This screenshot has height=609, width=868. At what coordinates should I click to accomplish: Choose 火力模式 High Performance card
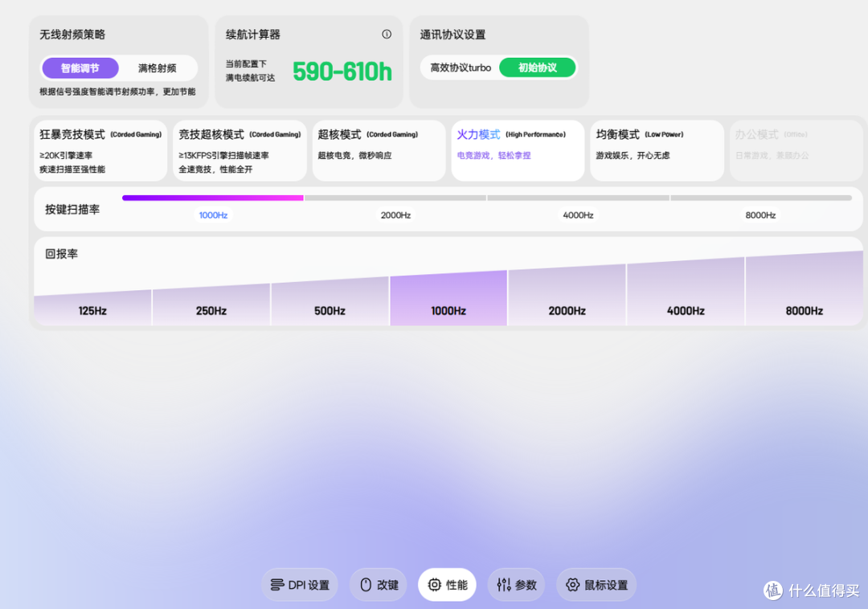coord(518,150)
